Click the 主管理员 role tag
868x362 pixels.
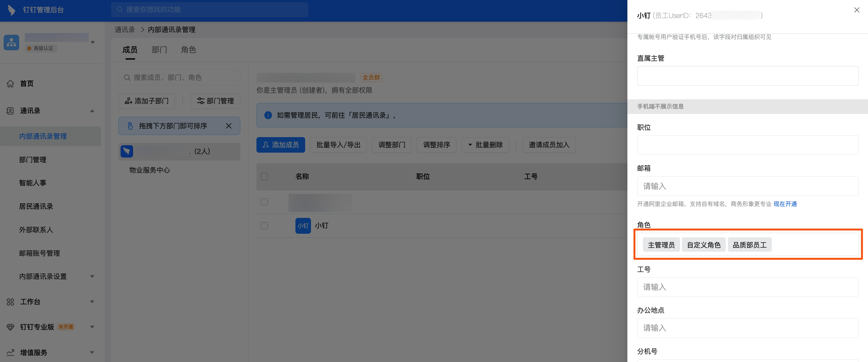[x=661, y=245]
